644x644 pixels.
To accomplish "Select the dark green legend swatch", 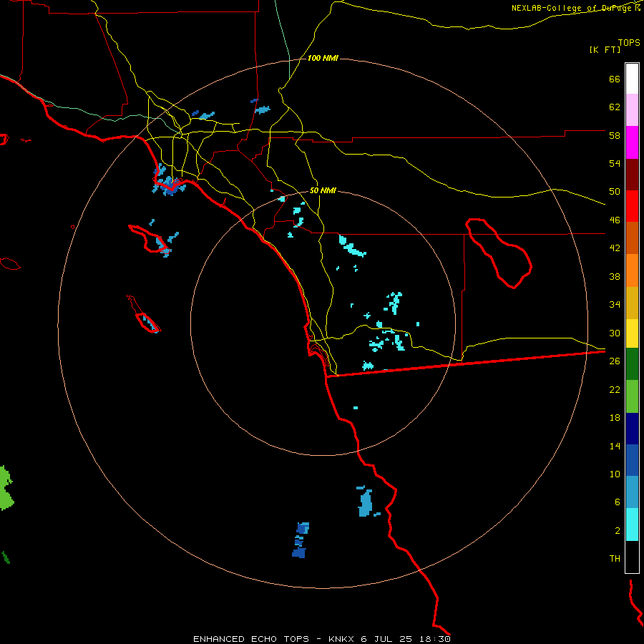I will point(632,364).
